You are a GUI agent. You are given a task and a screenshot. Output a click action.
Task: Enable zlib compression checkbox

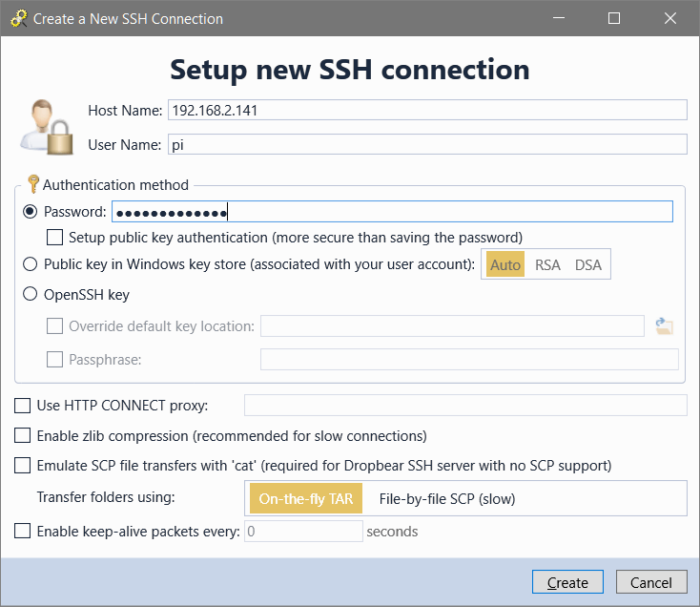[22, 435]
